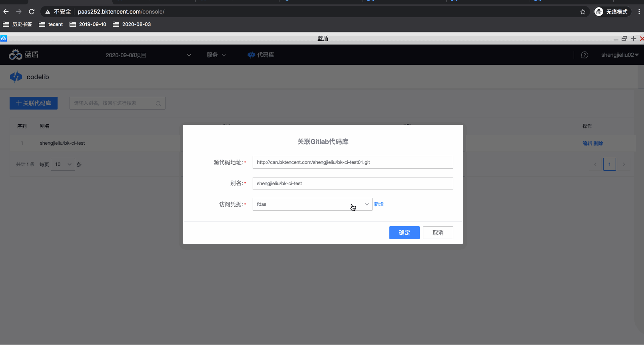The image size is (644, 345).
Task: Focus the 别名 alias input field
Action: tap(353, 183)
